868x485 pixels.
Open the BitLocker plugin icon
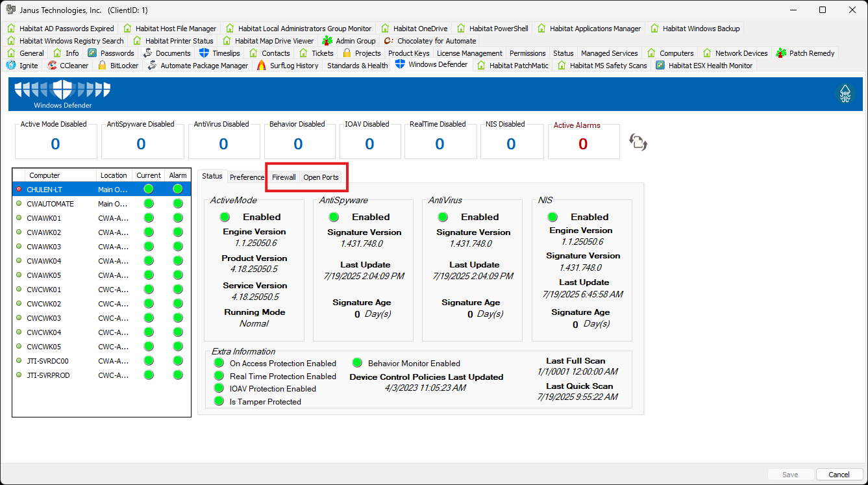(103, 65)
